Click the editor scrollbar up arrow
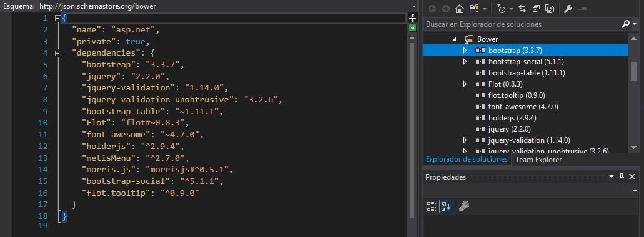Screen dimensions: 644x237 pyautogui.click(x=412, y=37)
